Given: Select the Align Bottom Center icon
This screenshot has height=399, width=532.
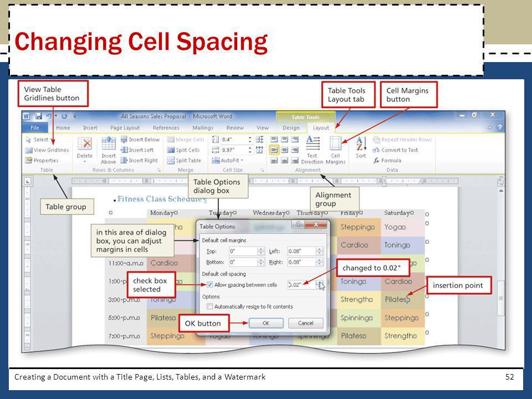Looking at the screenshot, I should 285,161.
